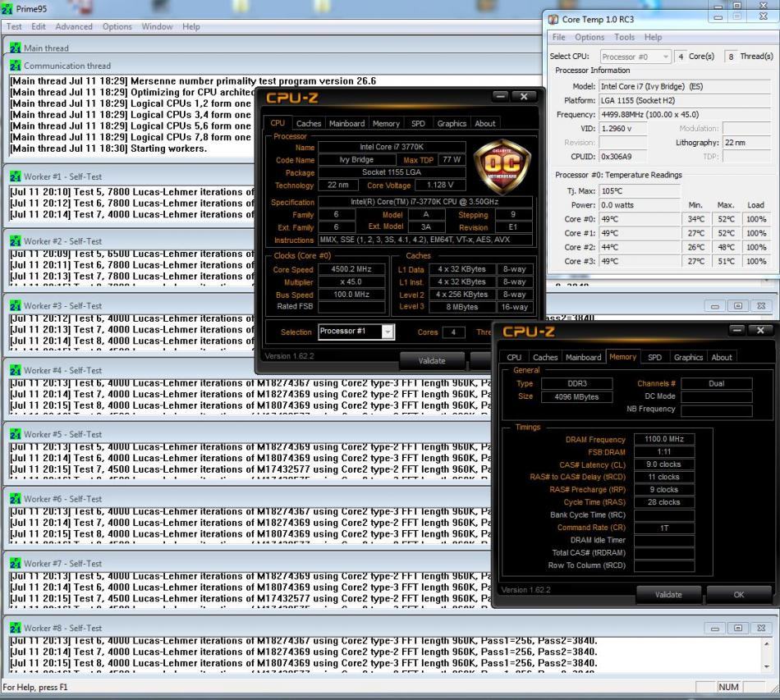Image resolution: width=780 pixels, height=700 pixels.
Task: Switch to the Memory tab in upper CPU-Z
Action: [386, 124]
